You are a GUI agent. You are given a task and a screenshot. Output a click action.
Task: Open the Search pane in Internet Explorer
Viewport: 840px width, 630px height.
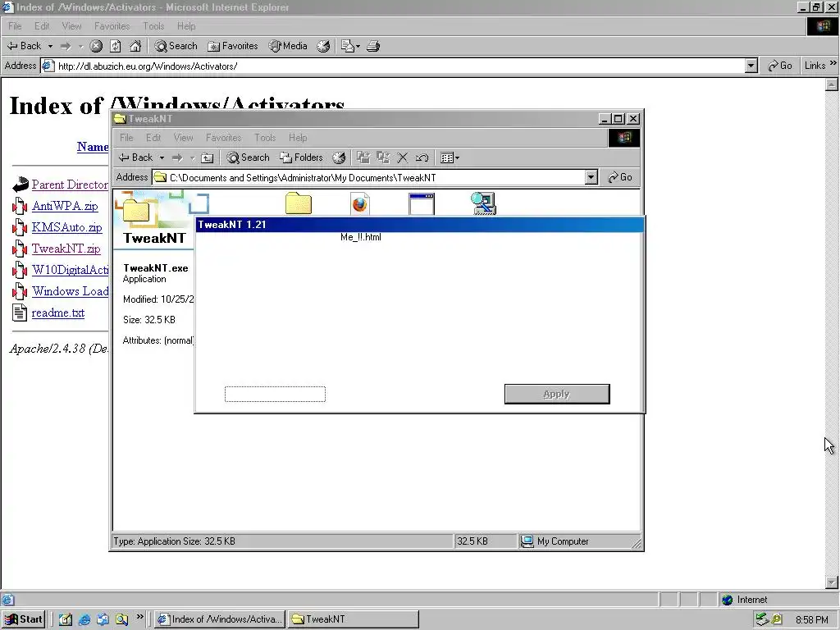(x=176, y=46)
